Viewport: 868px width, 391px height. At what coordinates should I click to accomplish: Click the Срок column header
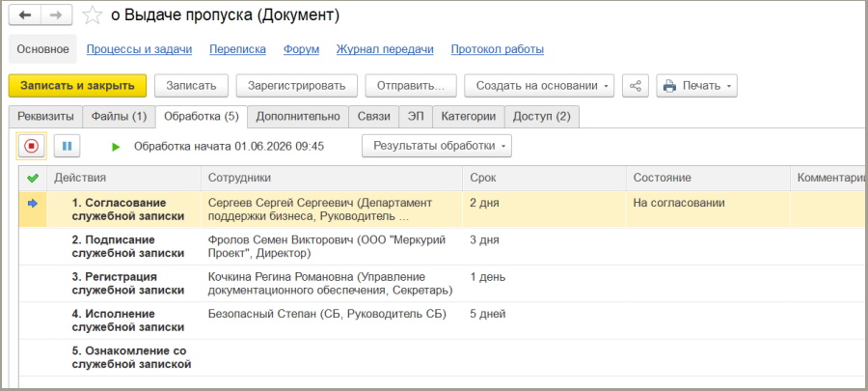[x=545, y=178]
